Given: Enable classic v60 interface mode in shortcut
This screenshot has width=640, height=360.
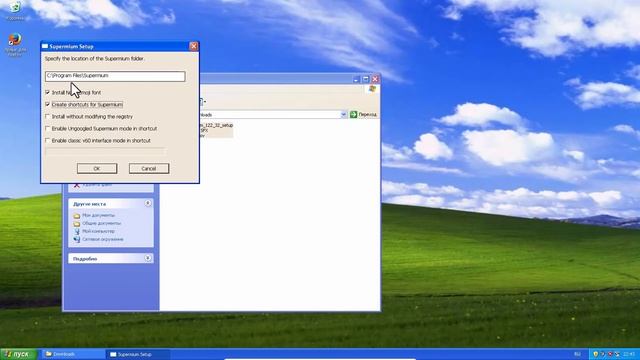Looking at the screenshot, I should [47, 140].
